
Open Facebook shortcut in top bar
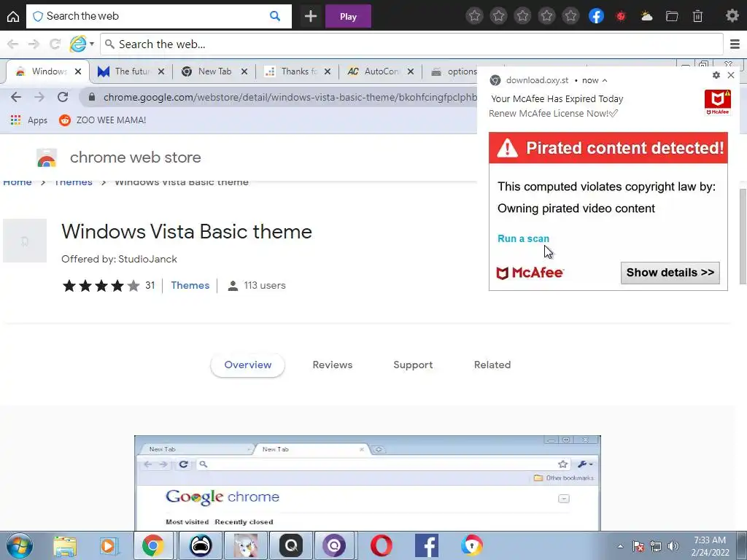tap(596, 16)
